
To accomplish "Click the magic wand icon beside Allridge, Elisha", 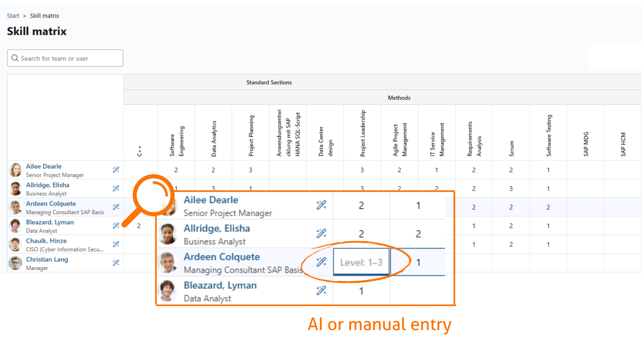I will 116,188.
